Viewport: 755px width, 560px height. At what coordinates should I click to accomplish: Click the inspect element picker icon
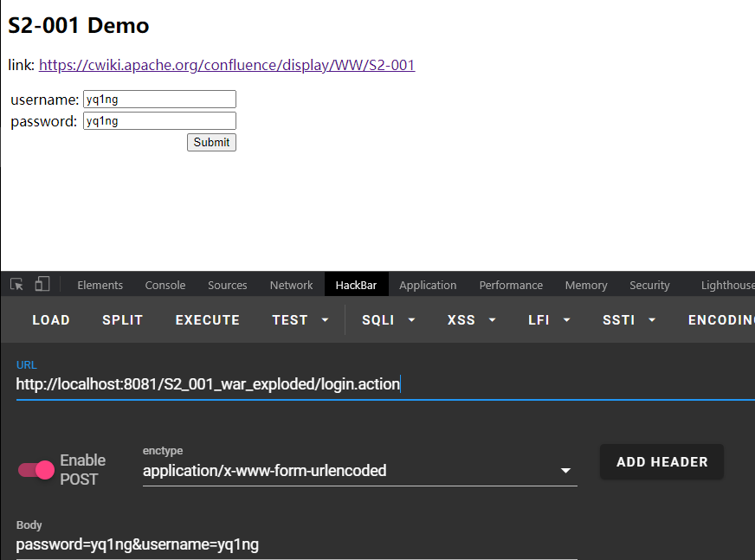pos(16,285)
